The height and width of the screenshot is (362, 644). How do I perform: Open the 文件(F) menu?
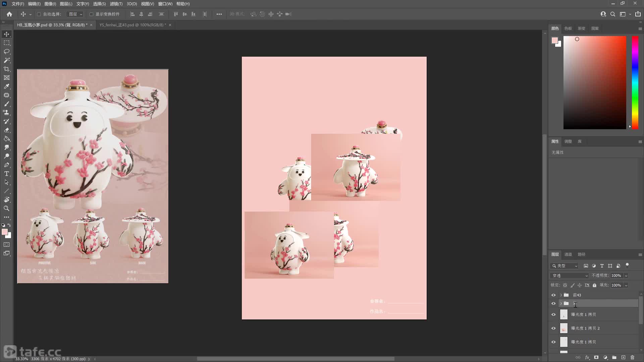point(18,4)
